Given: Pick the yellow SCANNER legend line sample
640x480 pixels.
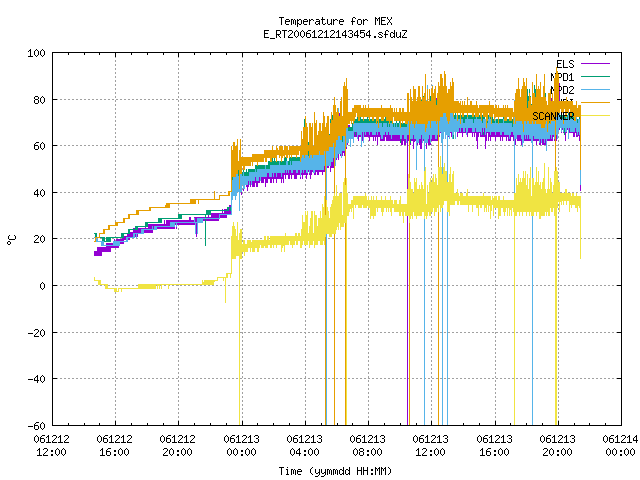Looking at the screenshot, I should coord(595,116).
